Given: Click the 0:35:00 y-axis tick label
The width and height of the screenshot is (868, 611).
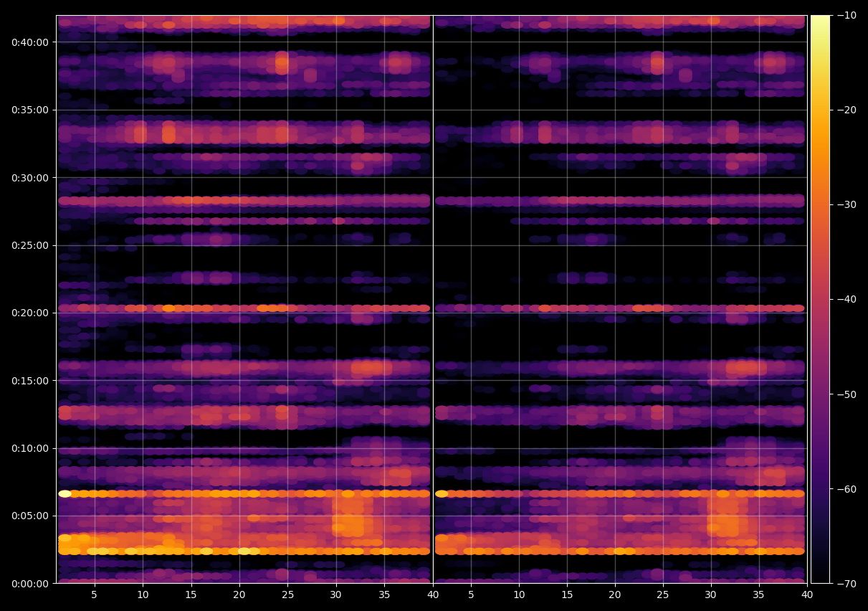Looking at the screenshot, I should tap(29, 110).
